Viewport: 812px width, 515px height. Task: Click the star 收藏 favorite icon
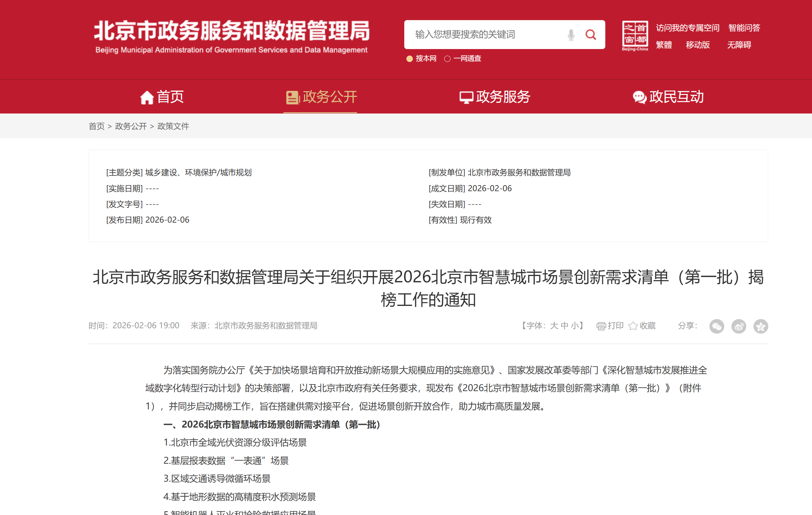633,326
